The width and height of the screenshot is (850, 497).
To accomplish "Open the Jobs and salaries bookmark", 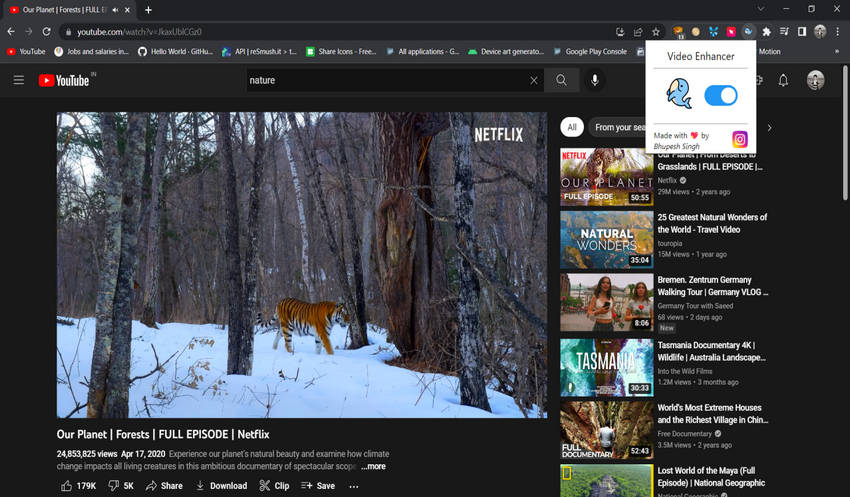I will point(92,51).
